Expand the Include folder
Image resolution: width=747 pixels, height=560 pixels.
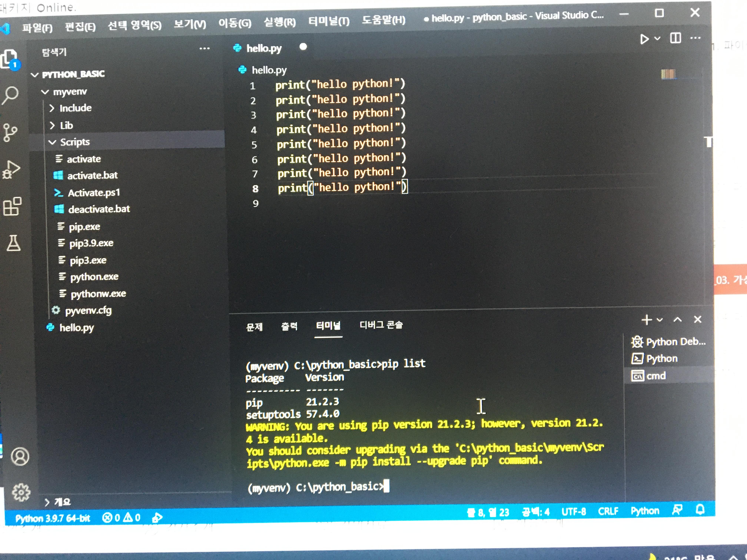pyautogui.click(x=75, y=108)
